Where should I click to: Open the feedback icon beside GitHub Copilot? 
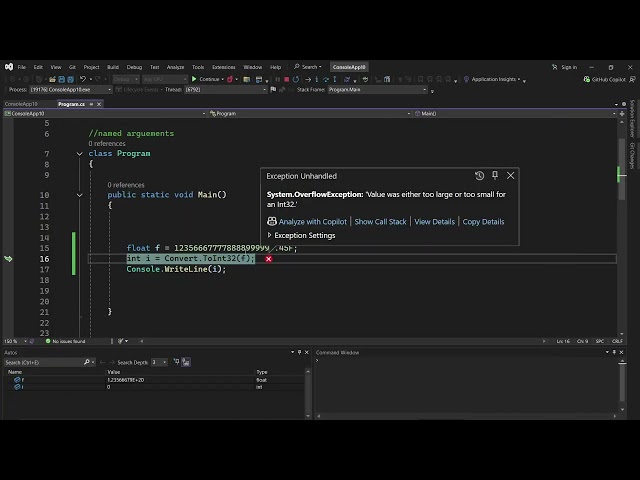point(632,79)
